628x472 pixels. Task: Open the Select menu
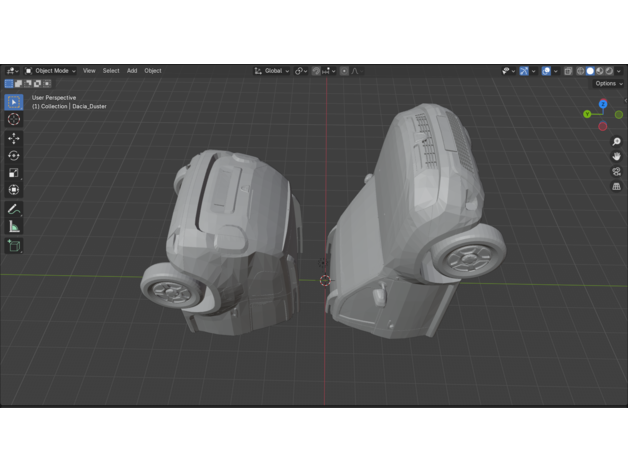tap(110, 71)
